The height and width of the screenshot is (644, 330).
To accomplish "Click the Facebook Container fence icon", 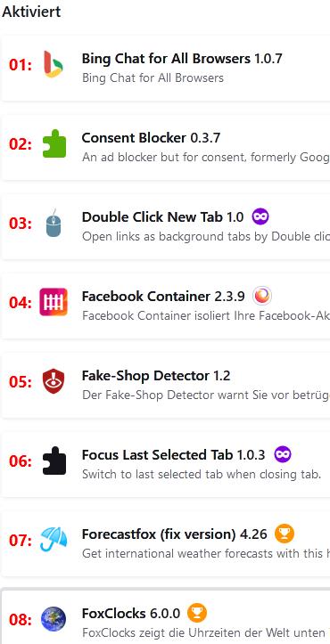I will 54,302.
